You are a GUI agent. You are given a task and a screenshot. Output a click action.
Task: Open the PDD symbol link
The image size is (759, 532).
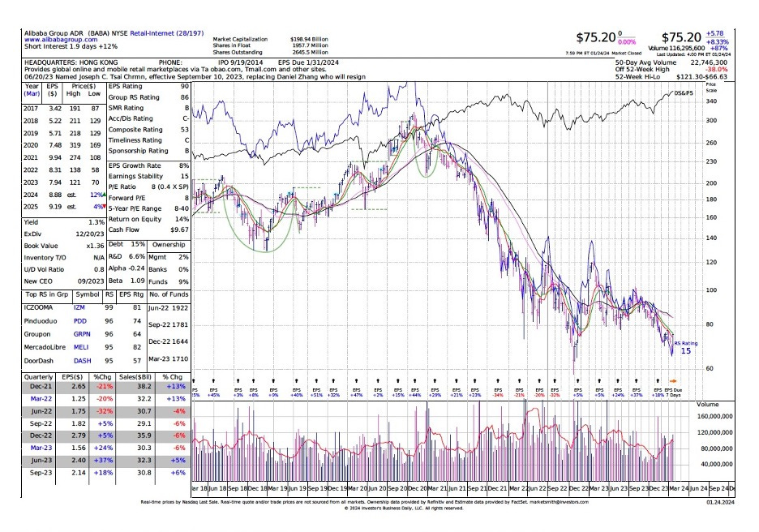(x=80, y=321)
